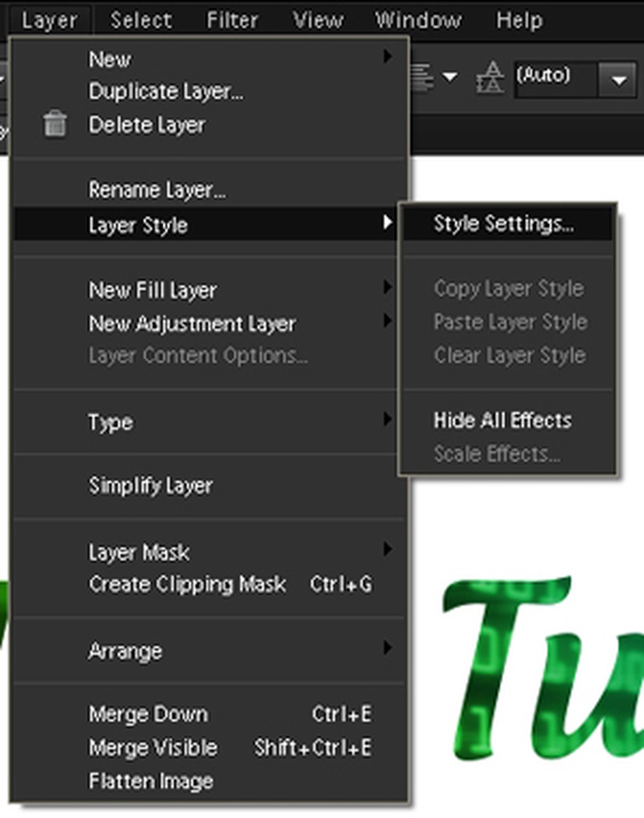The image size is (644, 818).
Task: Click the text alignment icon in toolbar
Action: click(x=423, y=77)
